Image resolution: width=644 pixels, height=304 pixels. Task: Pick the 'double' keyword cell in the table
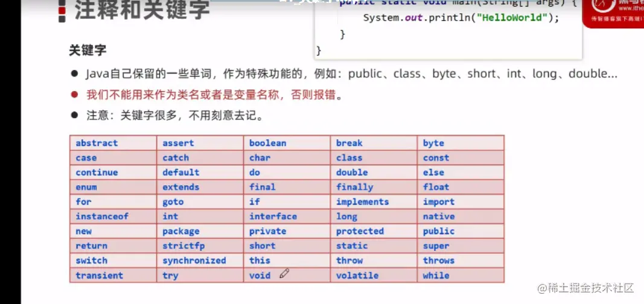click(x=374, y=173)
